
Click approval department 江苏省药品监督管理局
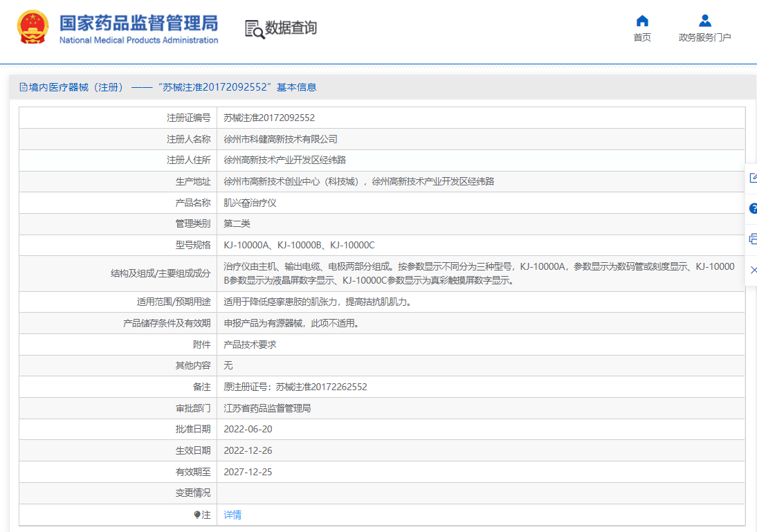click(x=267, y=408)
